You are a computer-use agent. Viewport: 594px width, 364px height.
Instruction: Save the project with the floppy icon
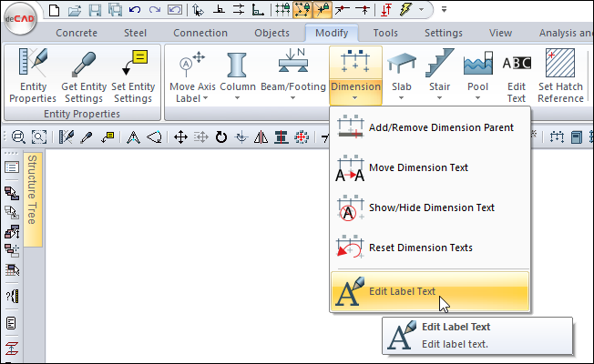(95, 10)
